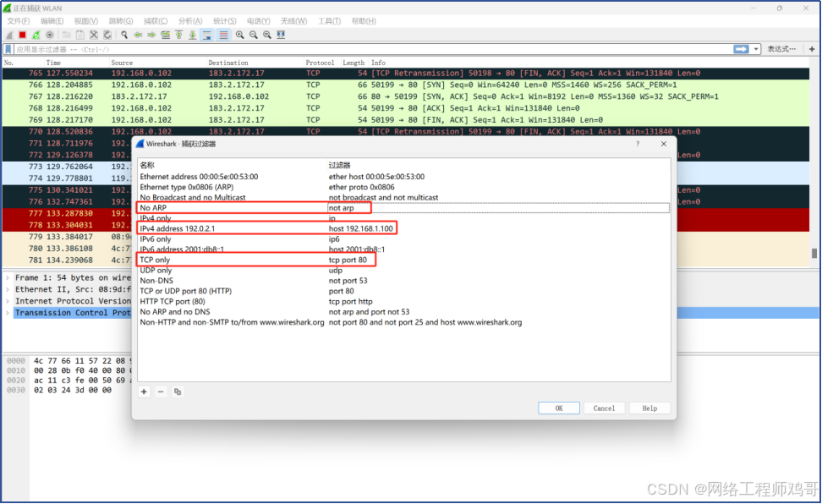
Task: Open the 分析(A) menu
Action: click(x=190, y=21)
